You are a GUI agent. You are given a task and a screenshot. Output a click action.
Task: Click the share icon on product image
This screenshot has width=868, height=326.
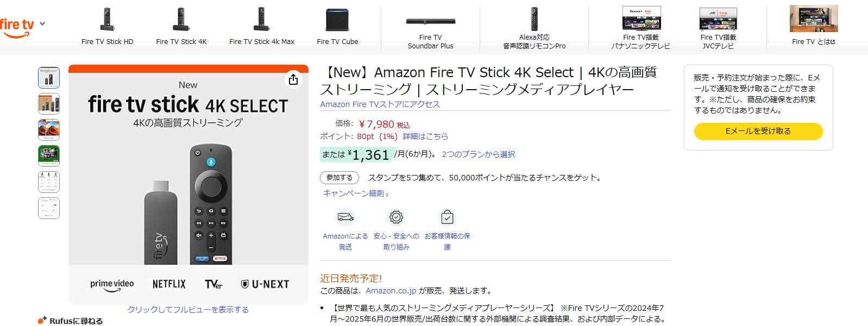(x=293, y=79)
